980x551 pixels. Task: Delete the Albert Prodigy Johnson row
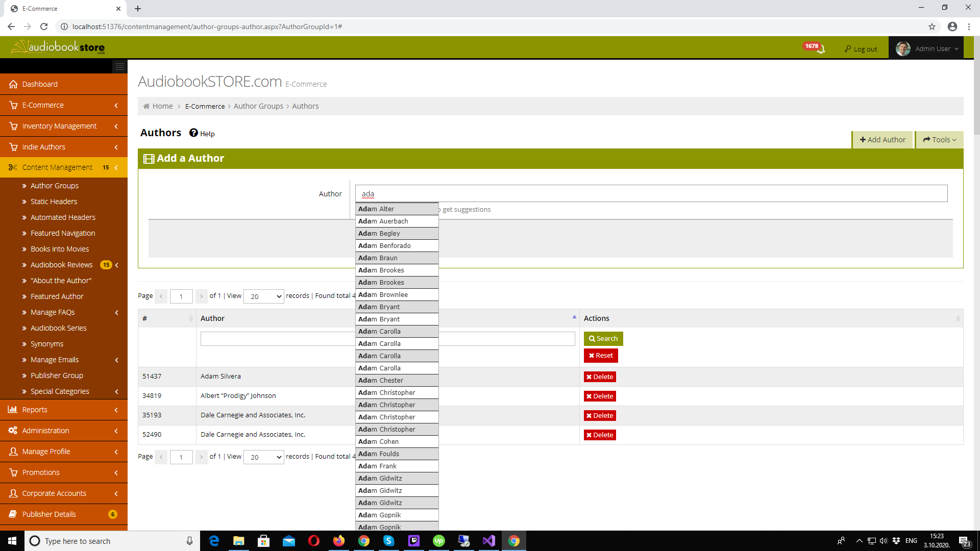click(x=600, y=396)
